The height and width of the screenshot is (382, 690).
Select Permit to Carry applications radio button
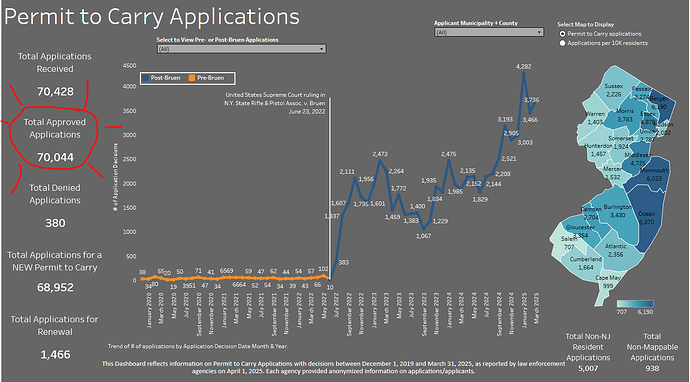(x=562, y=34)
